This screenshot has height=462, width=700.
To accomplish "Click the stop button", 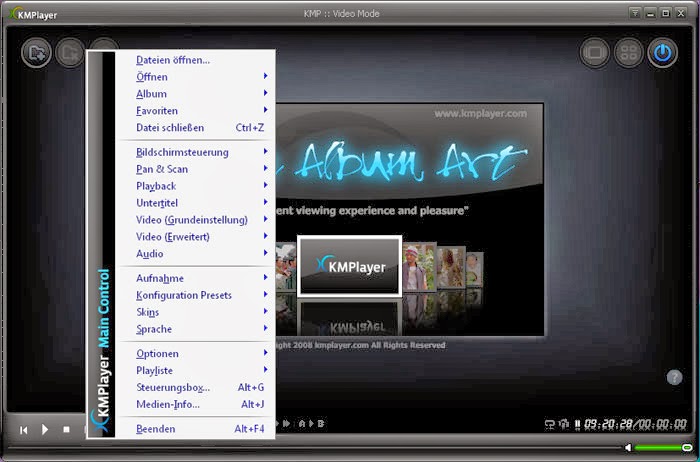I will click(67, 429).
